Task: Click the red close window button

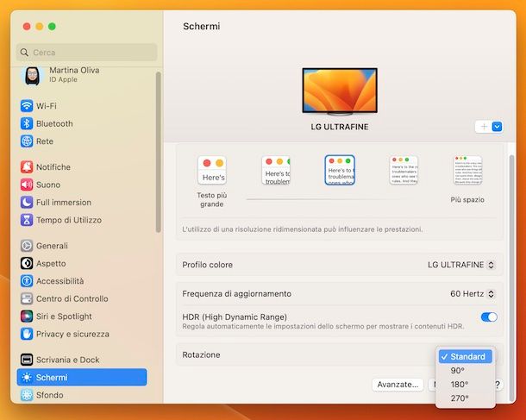Action: (27, 27)
